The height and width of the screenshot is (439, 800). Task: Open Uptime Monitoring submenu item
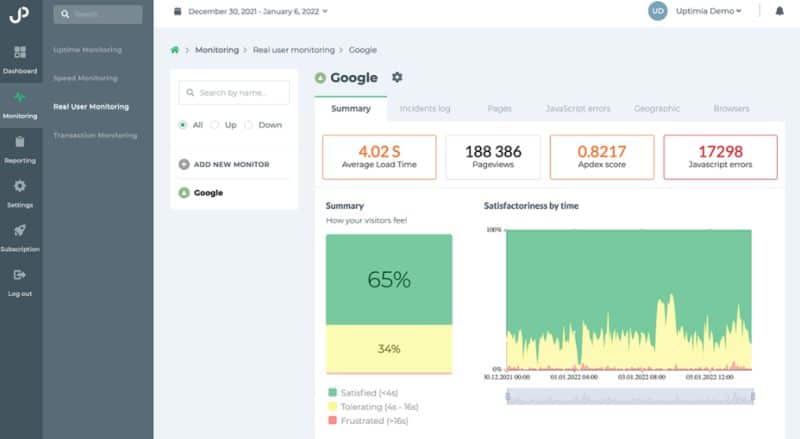point(87,50)
